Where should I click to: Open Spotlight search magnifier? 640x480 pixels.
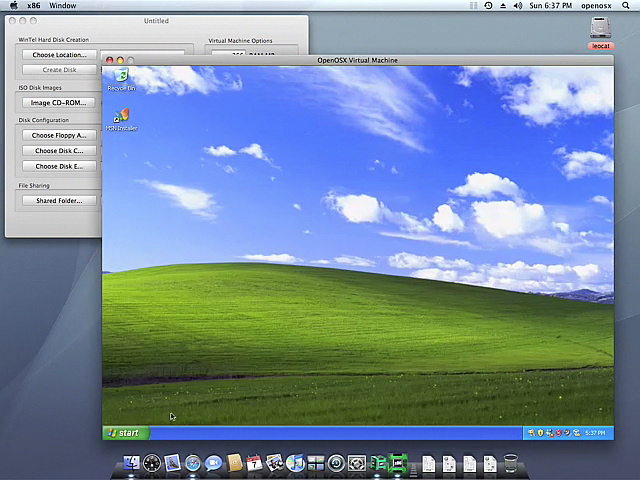click(x=626, y=6)
